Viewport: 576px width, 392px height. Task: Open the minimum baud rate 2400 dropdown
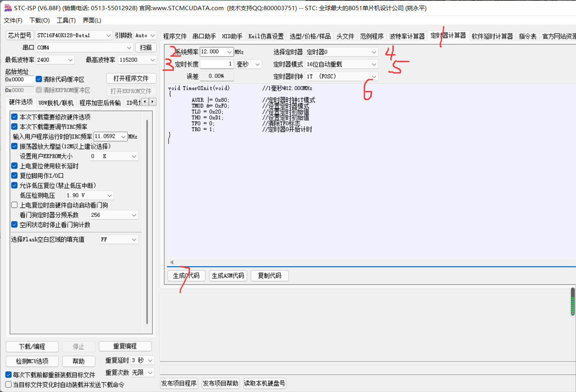[x=55, y=60]
